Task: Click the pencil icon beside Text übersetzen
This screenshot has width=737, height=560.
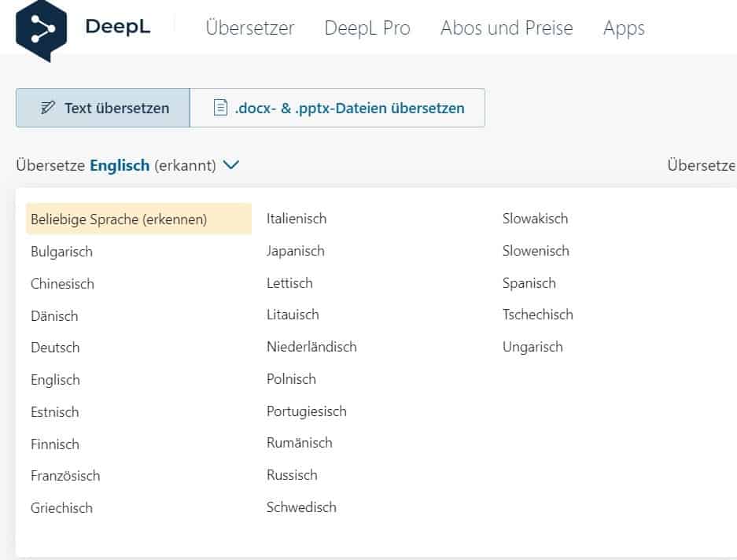Action: pyautogui.click(x=47, y=108)
